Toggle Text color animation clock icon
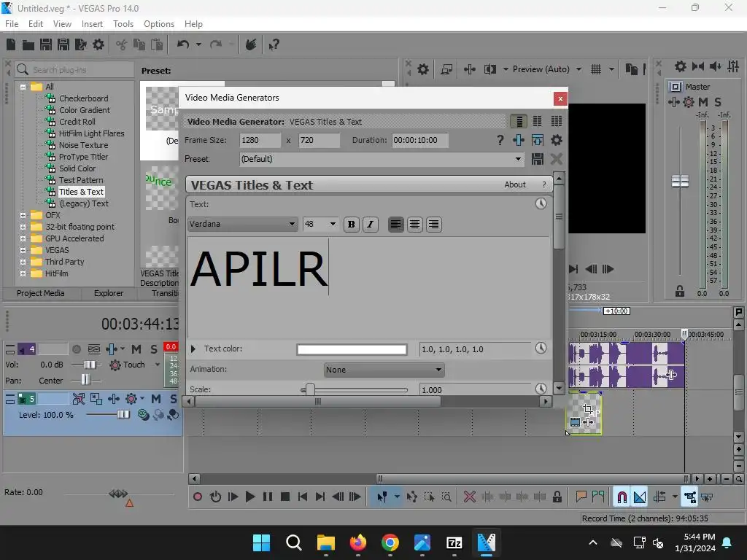747x560 pixels. (x=541, y=348)
